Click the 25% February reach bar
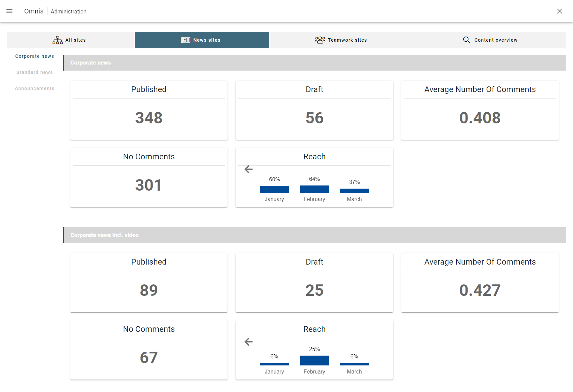Viewport: 573px width, 392px height. [314, 360]
